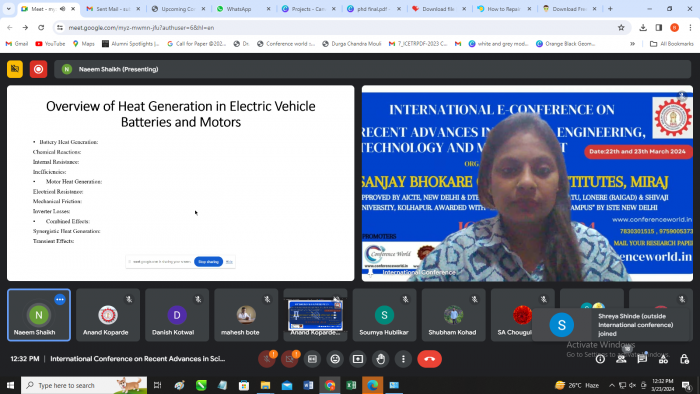Image resolution: width=700 pixels, height=394 pixels.
Task: Turn on captions in the meeting
Action: click(x=312, y=359)
